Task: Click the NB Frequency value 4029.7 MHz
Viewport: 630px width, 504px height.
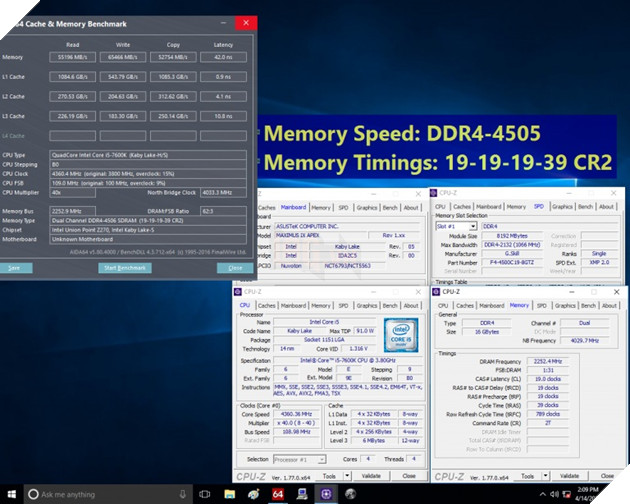Action: click(585, 341)
